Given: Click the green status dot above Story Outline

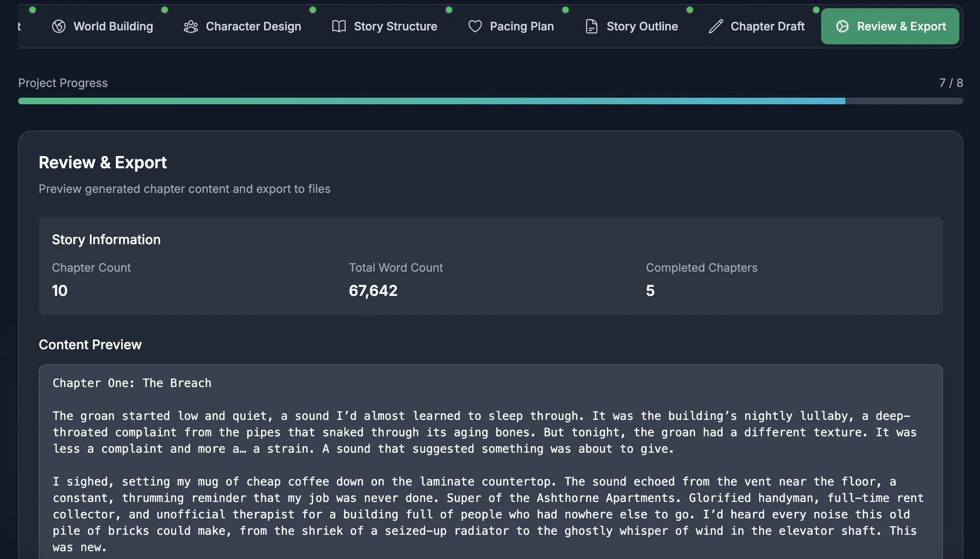Looking at the screenshot, I should 690,9.
